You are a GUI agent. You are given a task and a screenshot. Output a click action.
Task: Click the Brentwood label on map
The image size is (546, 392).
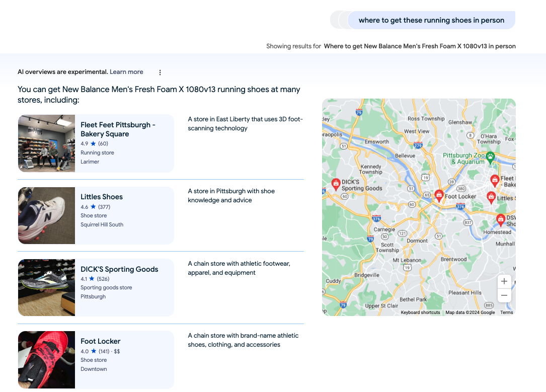(453, 259)
